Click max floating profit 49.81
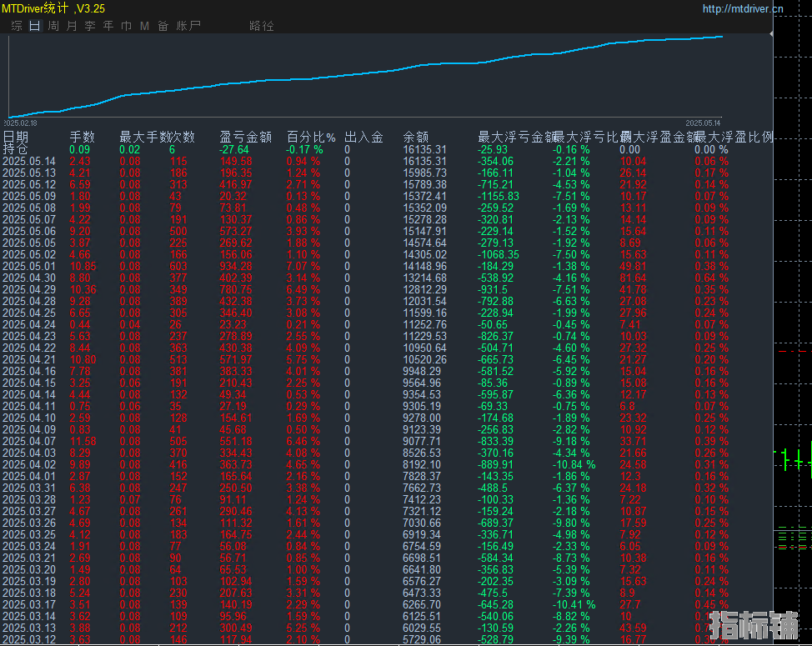 click(x=634, y=266)
